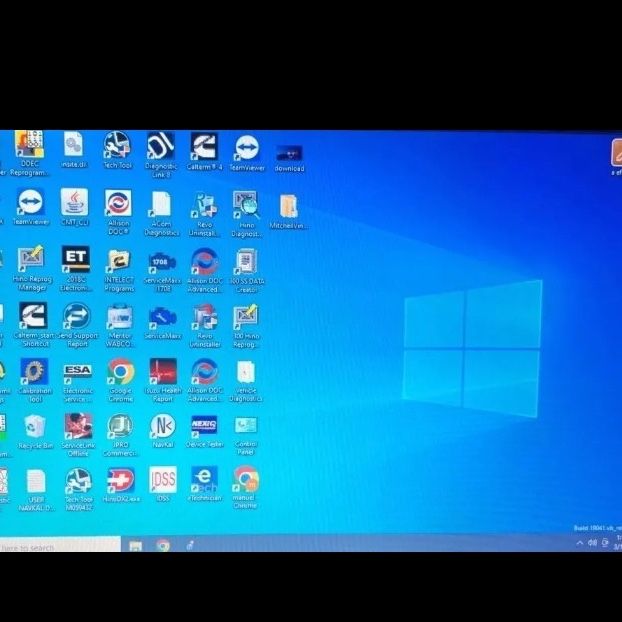622x622 pixels.
Task: Launch Calibration Tool gear icon
Action: 35,380
